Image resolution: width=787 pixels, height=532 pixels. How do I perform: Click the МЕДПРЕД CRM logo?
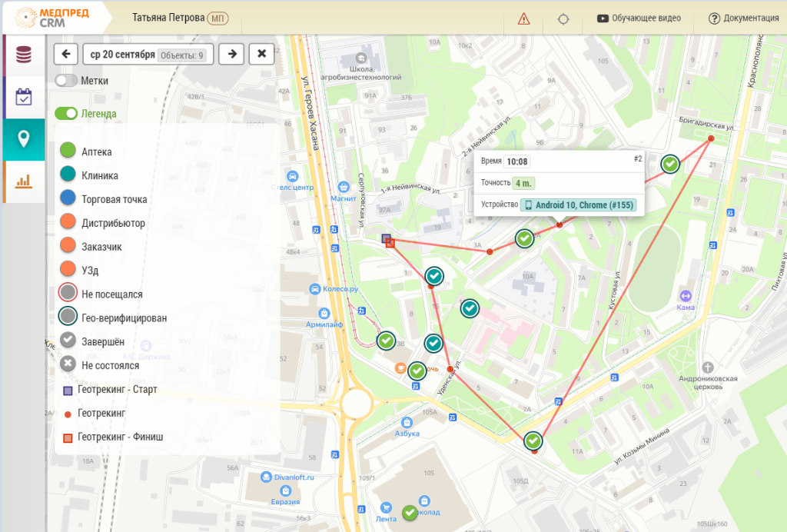[x=53, y=18]
